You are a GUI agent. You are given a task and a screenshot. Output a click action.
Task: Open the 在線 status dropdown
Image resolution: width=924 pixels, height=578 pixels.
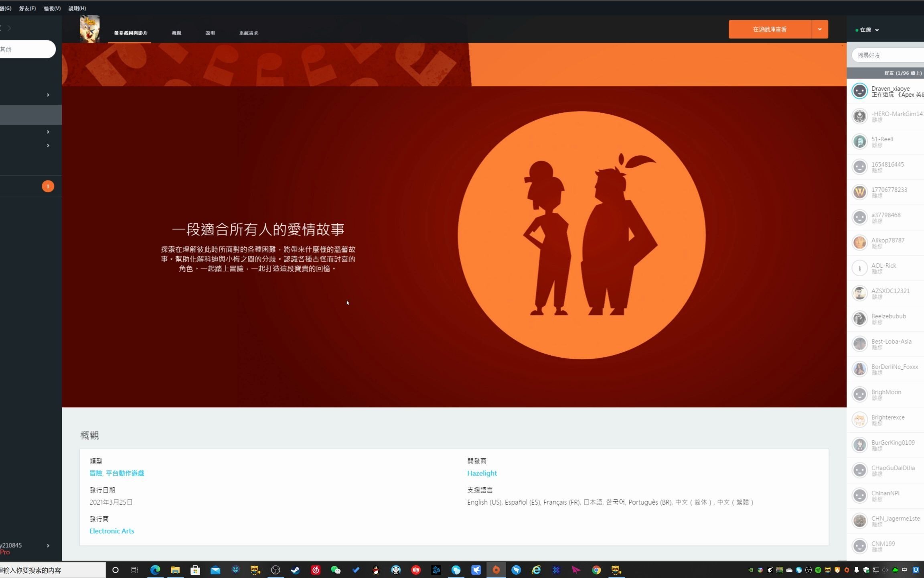point(867,30)
